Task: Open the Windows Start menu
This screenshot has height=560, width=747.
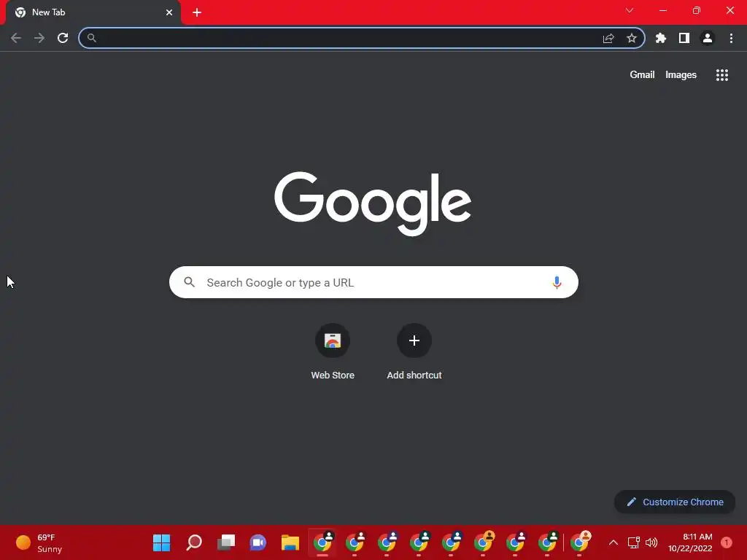Action: pos(161,542)
